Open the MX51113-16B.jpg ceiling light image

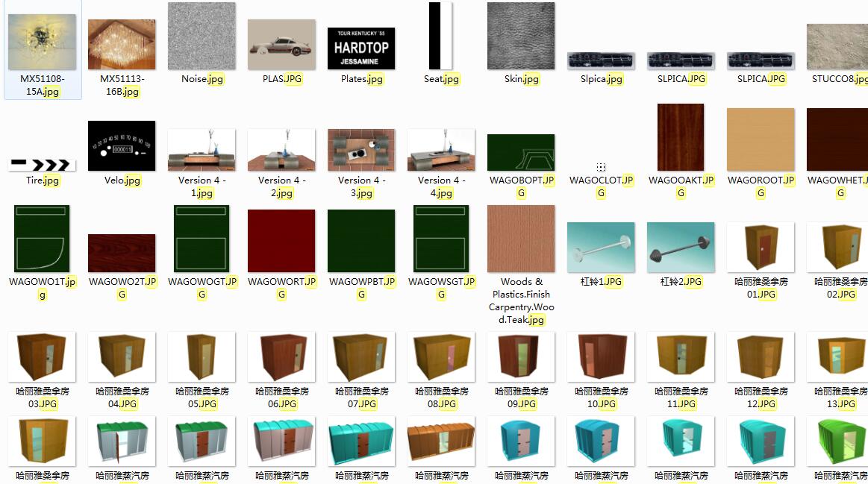122,45
